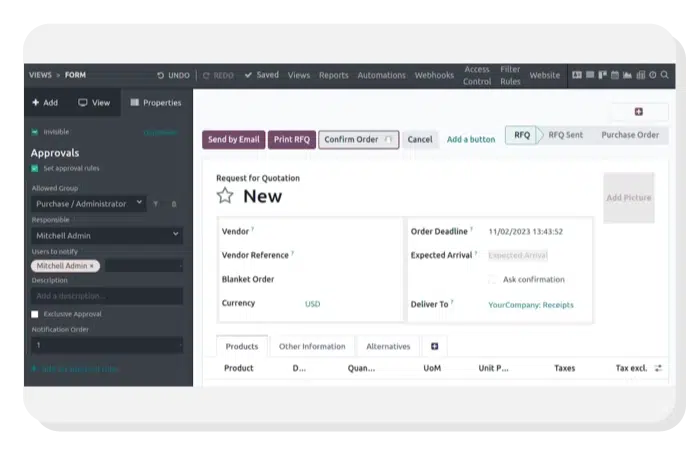Toggle the Invisible checkbox
The image size is (700, 450).
35,132
